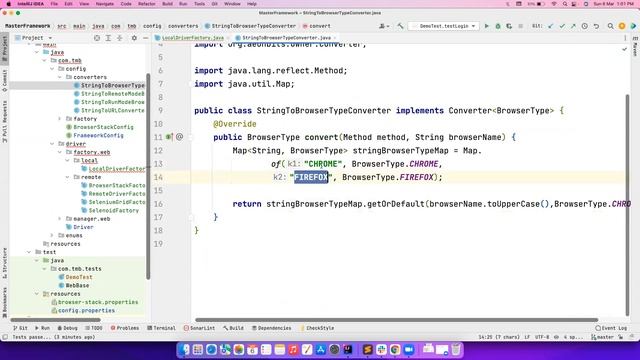Click the Stop run square icon
Image resolution: width=640 pixels, height=360 pixels.
tap(520, 26)
